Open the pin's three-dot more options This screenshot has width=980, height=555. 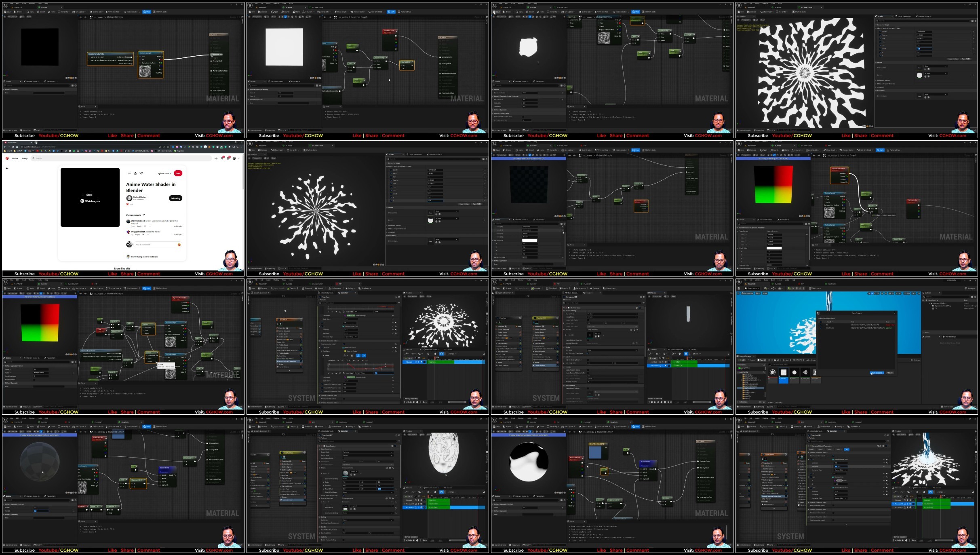[129, 173]
